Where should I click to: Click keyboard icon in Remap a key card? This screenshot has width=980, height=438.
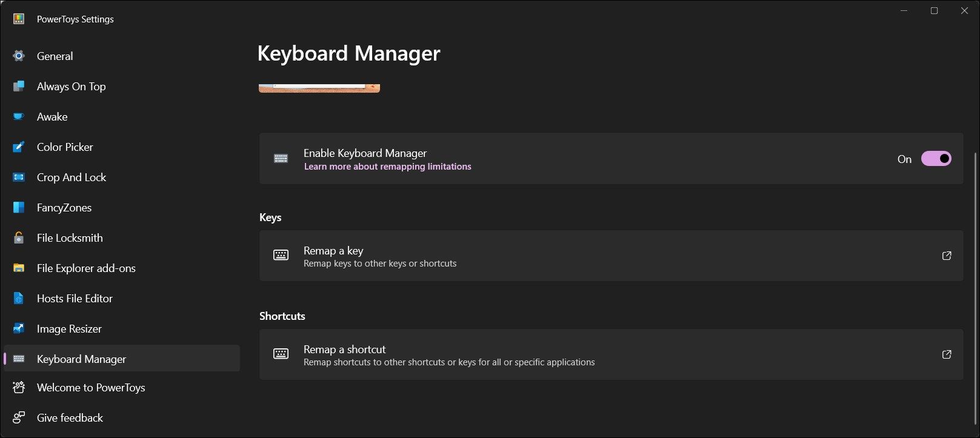tap(281, 255)
